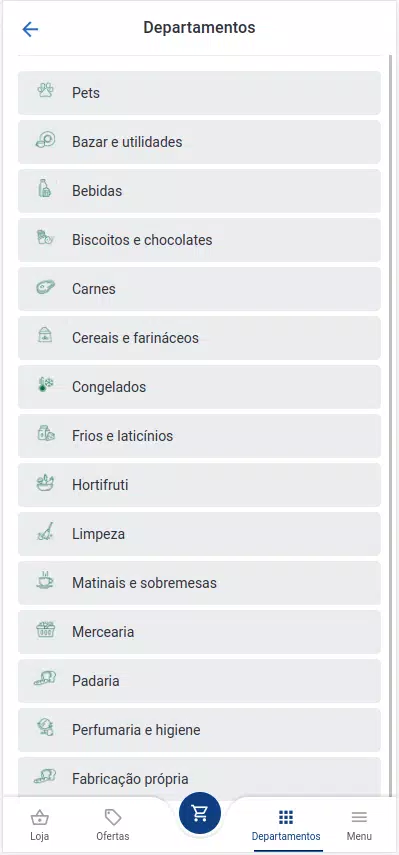Screen dimensions: 399x855
Task: Click the bottle icon beside Bebidas
Action: click(45, 189)
